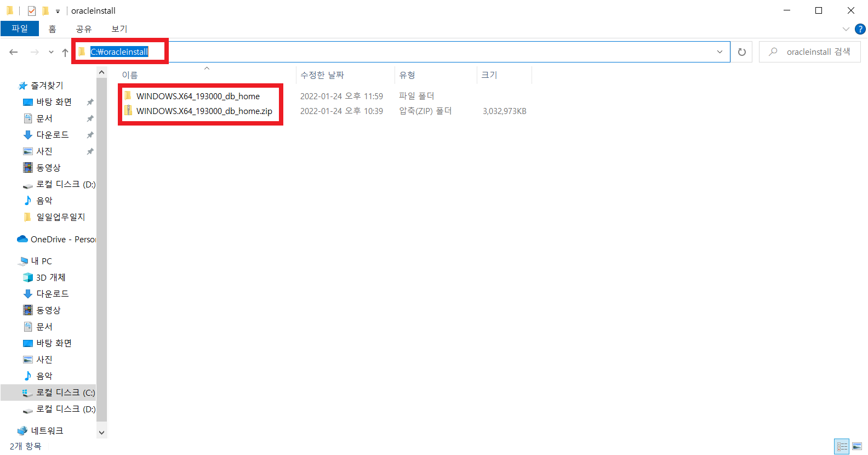Select 즐겨찾기 in the navigation pane
The height and width of the screenshot is (455, 868).
pyautogui.click(x=47, y=86)
